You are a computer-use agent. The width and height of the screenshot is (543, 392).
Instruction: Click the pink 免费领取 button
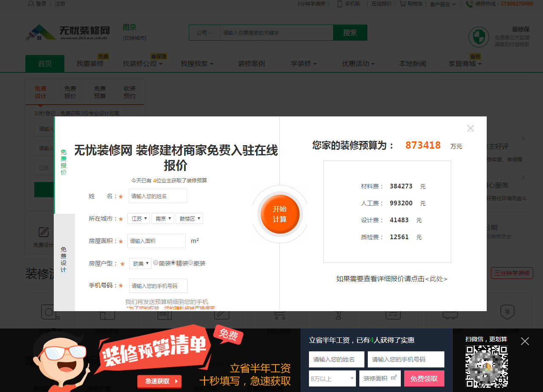pyautogui.click(x=424, y=378)
